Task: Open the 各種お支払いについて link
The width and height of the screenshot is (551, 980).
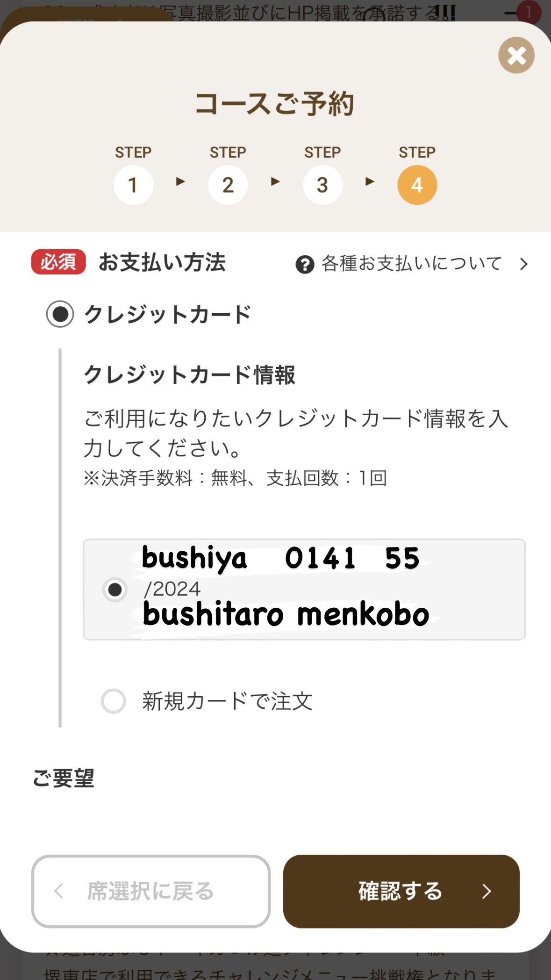Action: click(411, 264)
